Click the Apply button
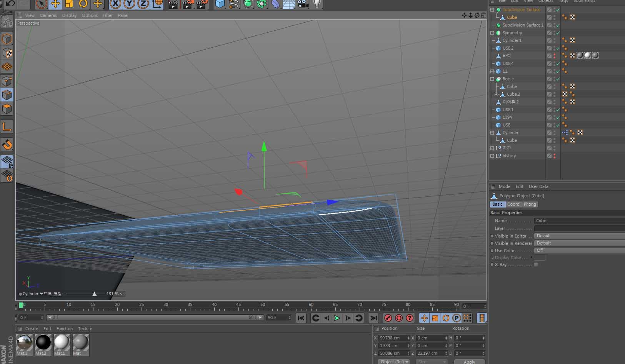The height and width of the screenshot is (364, 625). [x=469, y=362]
